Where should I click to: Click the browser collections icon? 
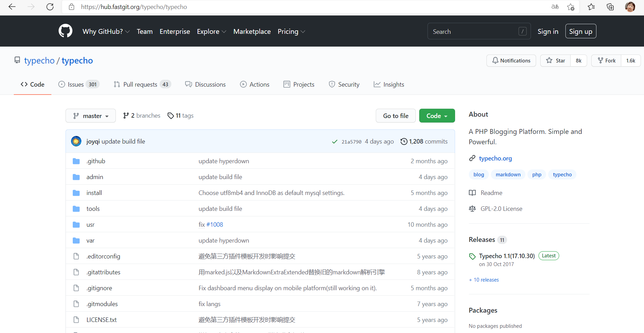pyautogui.click(x=610, y=7)
